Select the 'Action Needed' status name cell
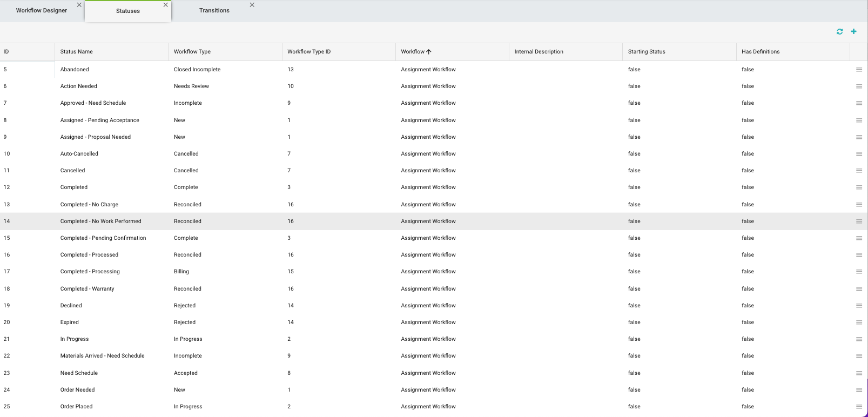Screen dimensions: 868x417 (x=111, y=86)
